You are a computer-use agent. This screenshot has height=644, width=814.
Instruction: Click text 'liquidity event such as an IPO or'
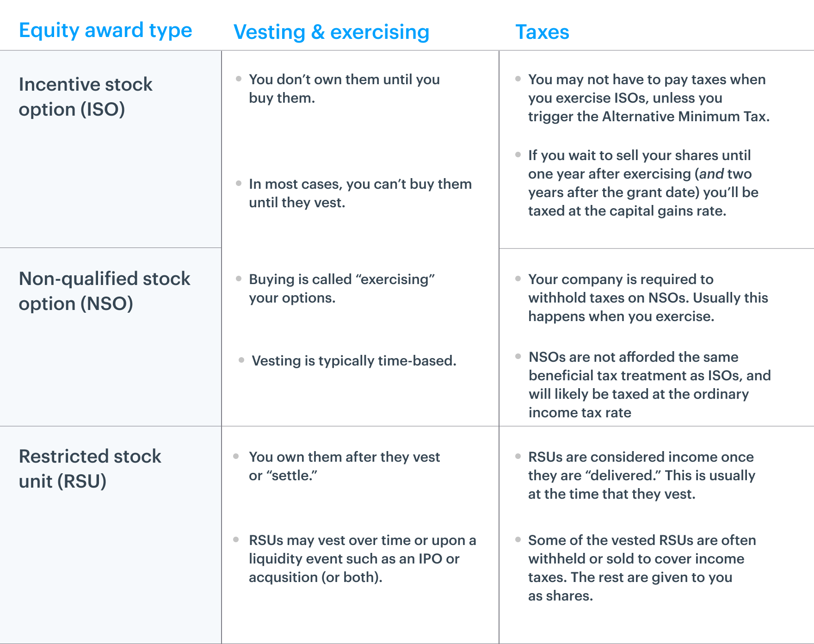click(x=354, y=559)
